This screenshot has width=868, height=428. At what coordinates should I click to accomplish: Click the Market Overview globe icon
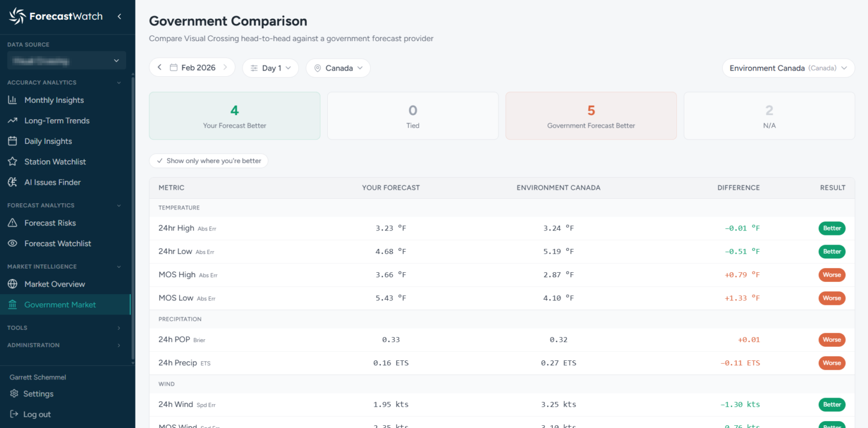[x=12, y=284]
